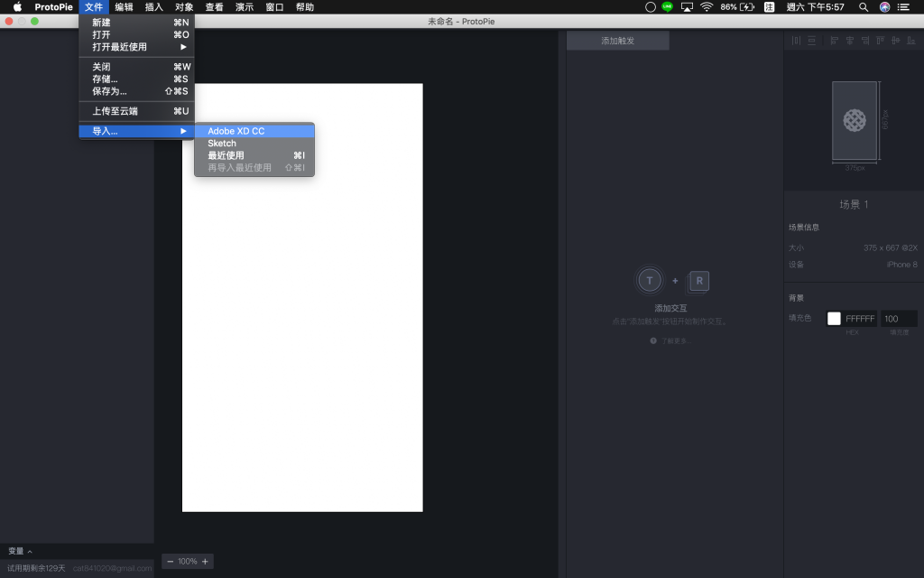Image resolution: width=924 pixels, height=578 pixels.
Task: Click the 添加触发 button
Action: (617, 41)
